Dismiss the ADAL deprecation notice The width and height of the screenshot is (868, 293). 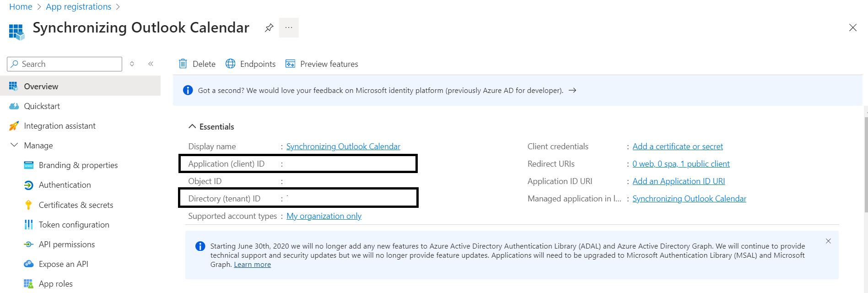pos(828,241)
